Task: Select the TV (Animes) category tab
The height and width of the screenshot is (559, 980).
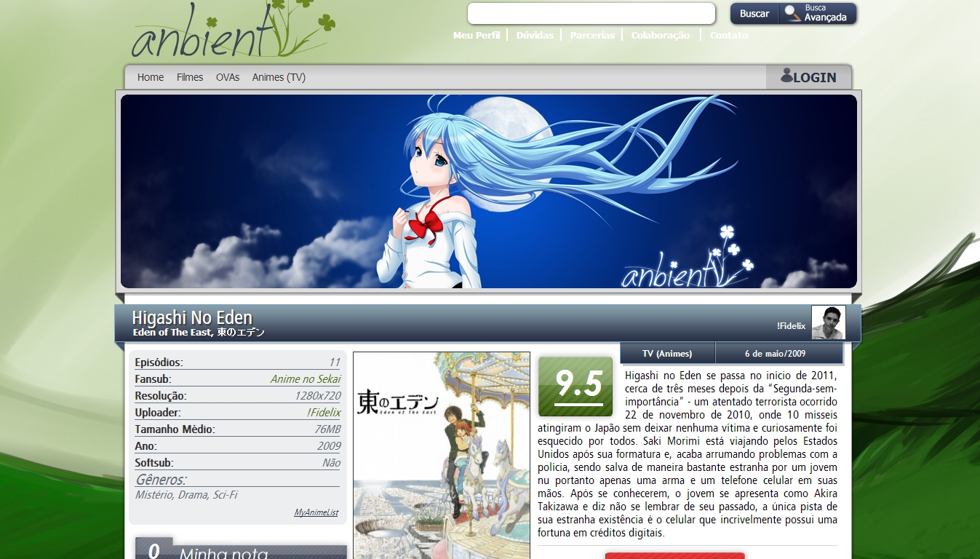Action: [x=667, y=354]
